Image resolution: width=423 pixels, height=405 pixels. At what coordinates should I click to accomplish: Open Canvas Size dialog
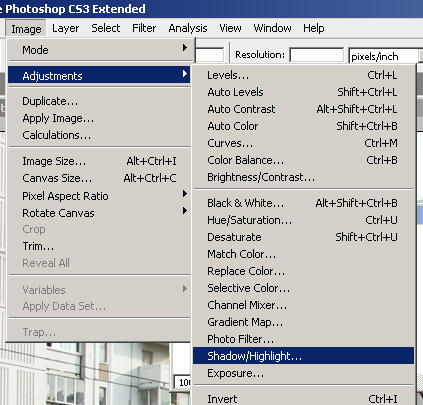pos(99,178)
